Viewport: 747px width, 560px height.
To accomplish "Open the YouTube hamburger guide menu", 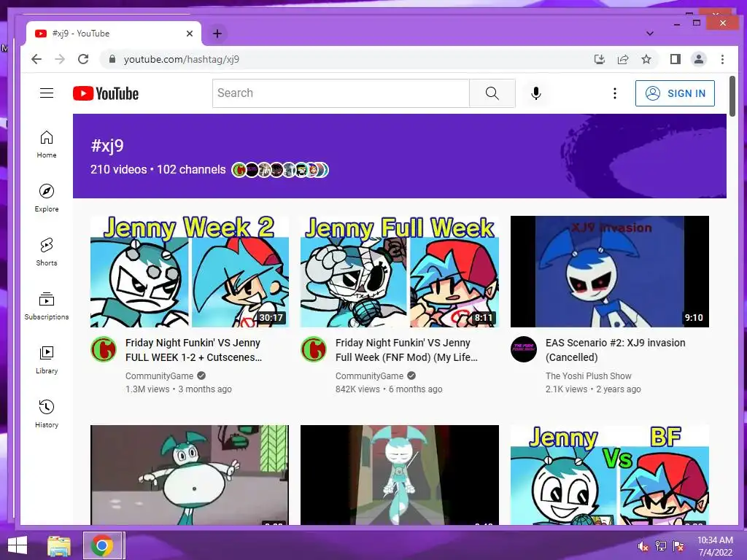I will pos(47,93).
